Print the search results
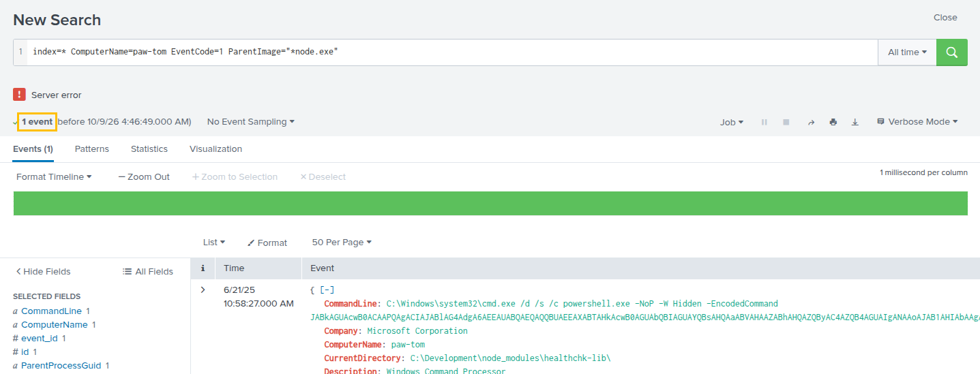The image size is (980, 374). click(833, 122)
